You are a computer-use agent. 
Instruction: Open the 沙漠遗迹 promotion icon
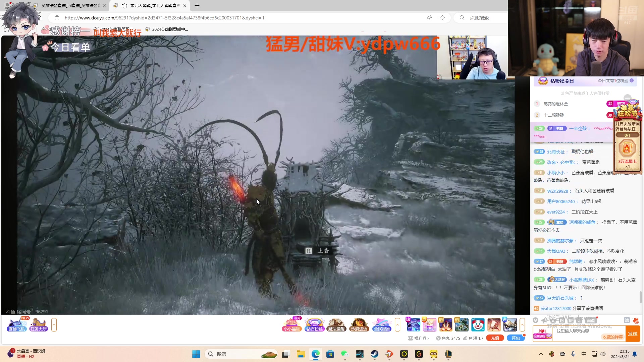[359, 324]
